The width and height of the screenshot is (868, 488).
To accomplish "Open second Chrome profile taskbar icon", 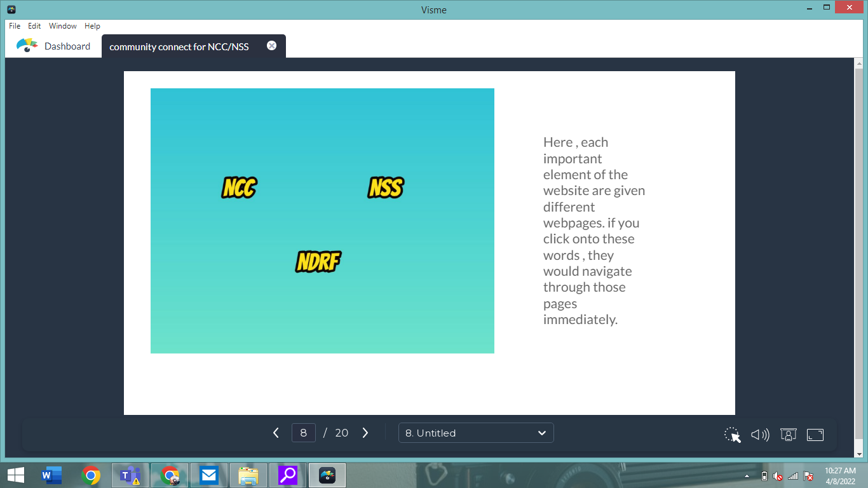I will [x=170, y=475].
